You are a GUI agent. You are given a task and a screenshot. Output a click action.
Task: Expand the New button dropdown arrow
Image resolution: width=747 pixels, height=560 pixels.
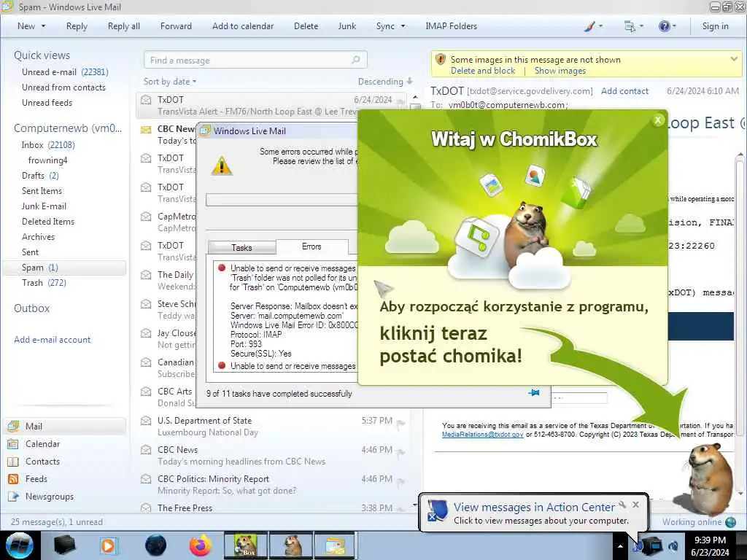(43, 26)
